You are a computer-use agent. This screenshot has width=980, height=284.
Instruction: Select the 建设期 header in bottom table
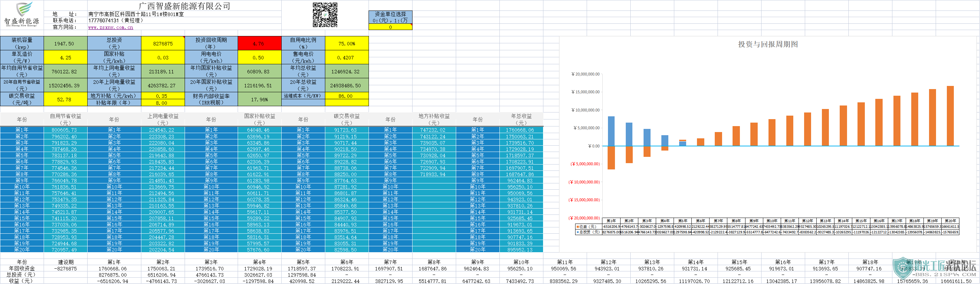click(x=65, y=262)
